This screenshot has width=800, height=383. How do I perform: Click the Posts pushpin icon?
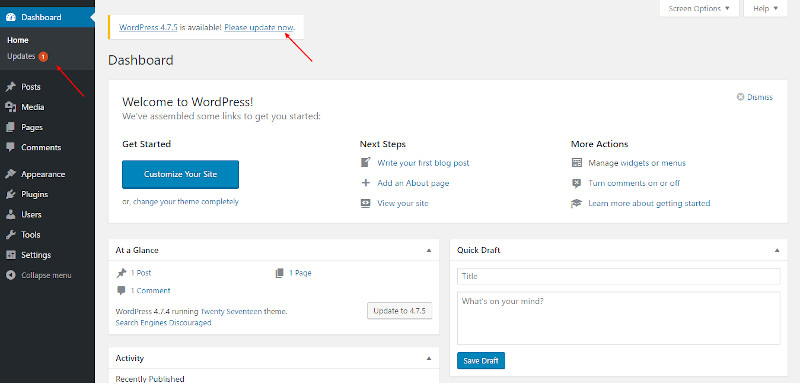(10, 87)
